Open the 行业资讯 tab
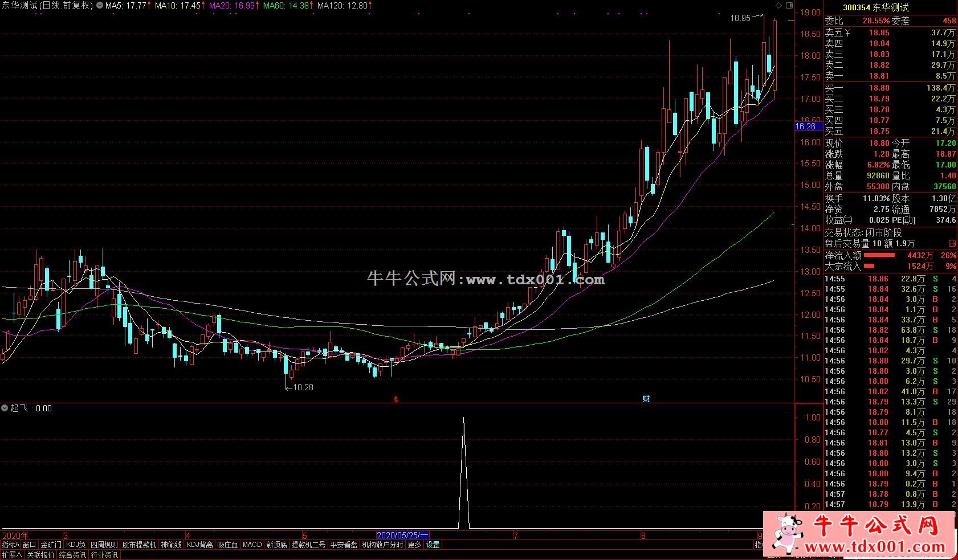Image resolution: width=958 pixels, height=560 pixels. pos(105,555)
